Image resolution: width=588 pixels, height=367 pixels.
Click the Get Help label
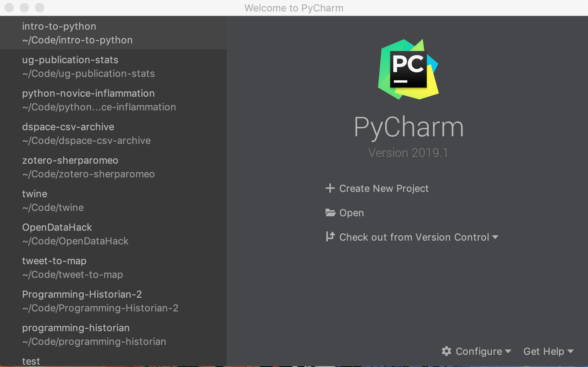pyautogui.click(x=544, y=351)
